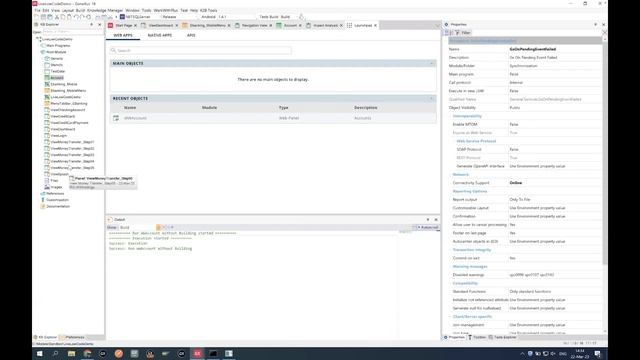Open the Release configuration dropdown

click(178, 17)
